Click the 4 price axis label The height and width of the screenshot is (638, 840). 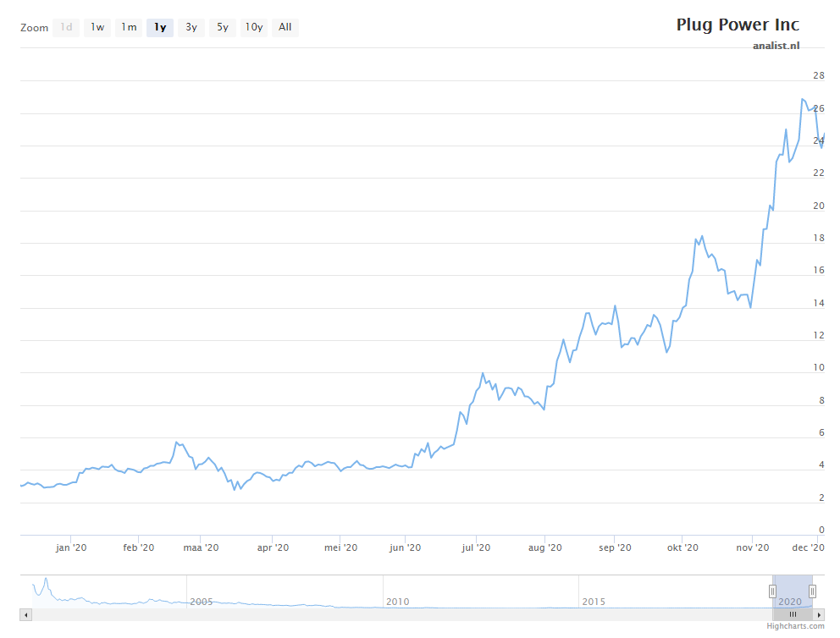(821, 465)
